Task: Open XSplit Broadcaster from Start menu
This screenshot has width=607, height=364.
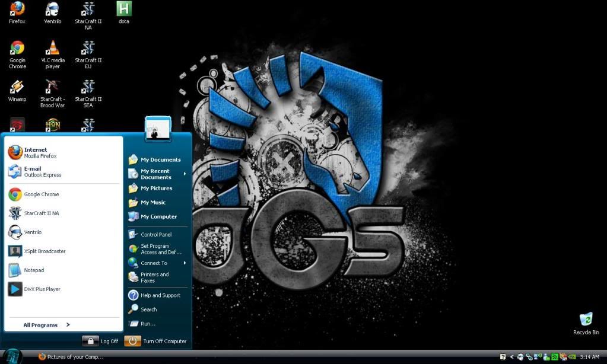Action: pos(45,251)
